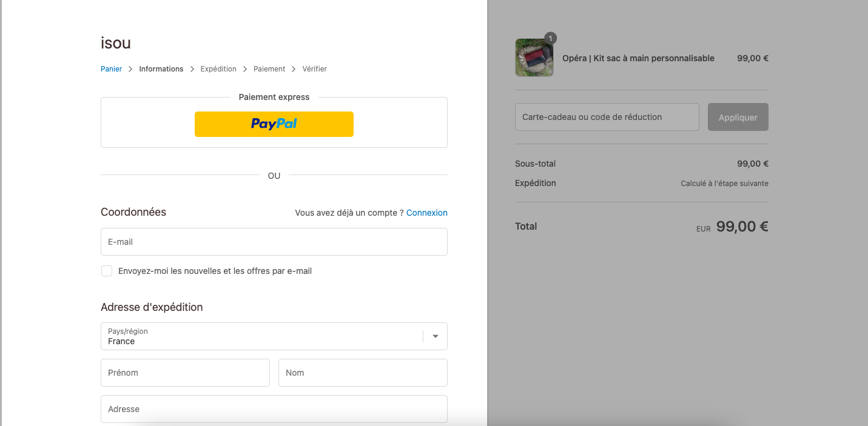Focus the E-mail input field
The image size is (868, 426).
point(274,242)
